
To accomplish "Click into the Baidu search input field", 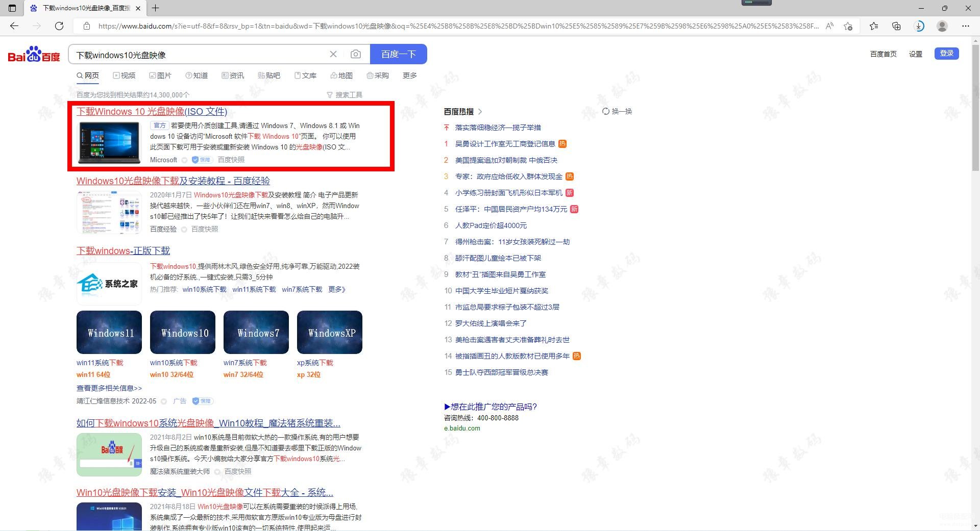I will point(199,55).
